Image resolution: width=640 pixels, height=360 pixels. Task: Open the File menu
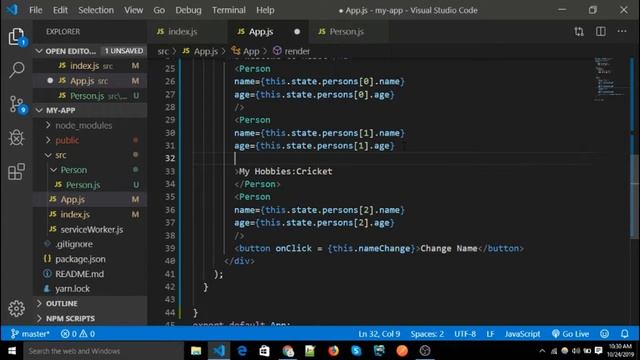[36, 10]
